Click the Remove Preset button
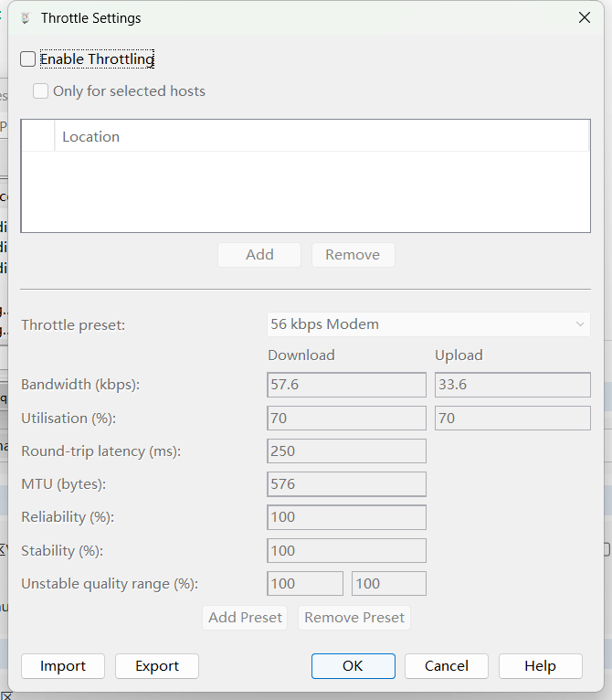Screen dimensions: 612x700 point(354,618)
